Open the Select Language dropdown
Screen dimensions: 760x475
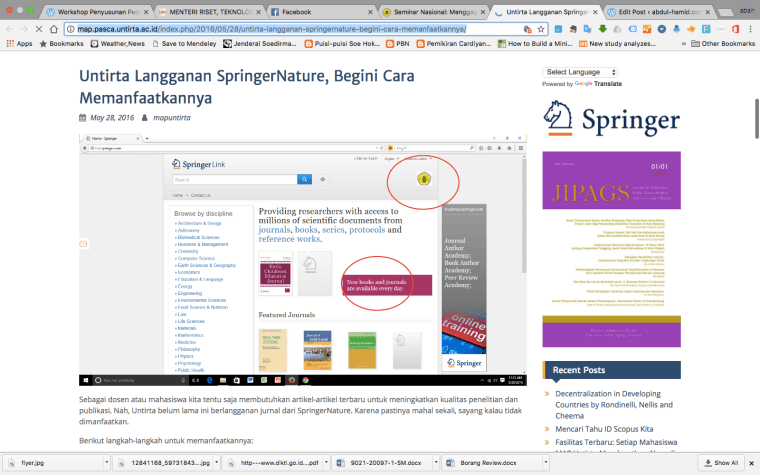point(580,72)
